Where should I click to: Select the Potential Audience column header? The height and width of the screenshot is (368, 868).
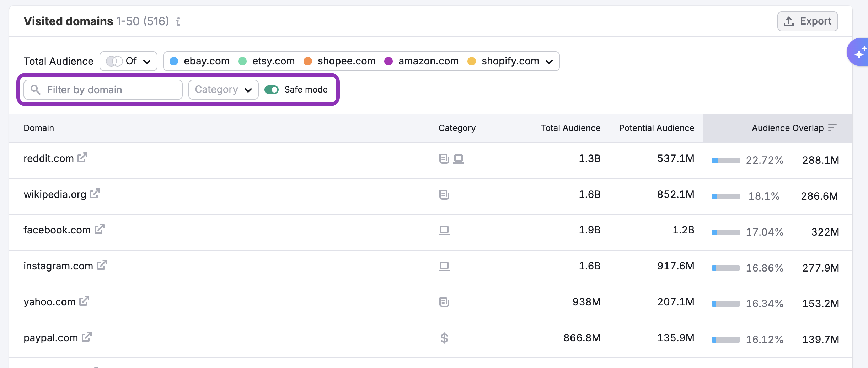pyautogui.click(x=657, y=128)
